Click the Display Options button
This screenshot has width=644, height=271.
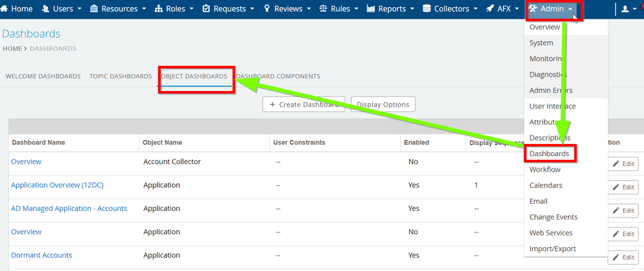[x=383, y=105]
